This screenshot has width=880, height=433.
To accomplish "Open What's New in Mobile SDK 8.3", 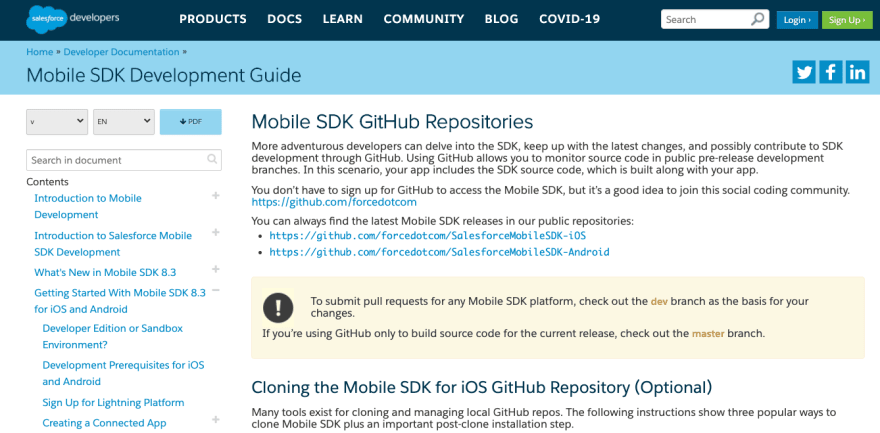I will pos(105,273).
